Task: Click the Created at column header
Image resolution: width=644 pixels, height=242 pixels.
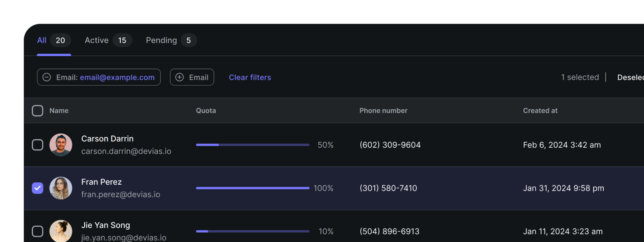Action: (x=540, y=111)
